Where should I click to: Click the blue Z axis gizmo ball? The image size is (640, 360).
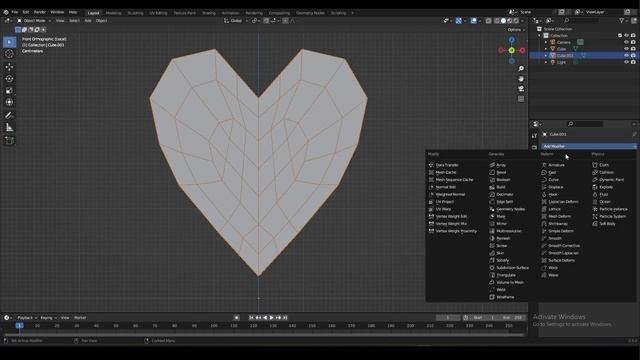[511, 40]
